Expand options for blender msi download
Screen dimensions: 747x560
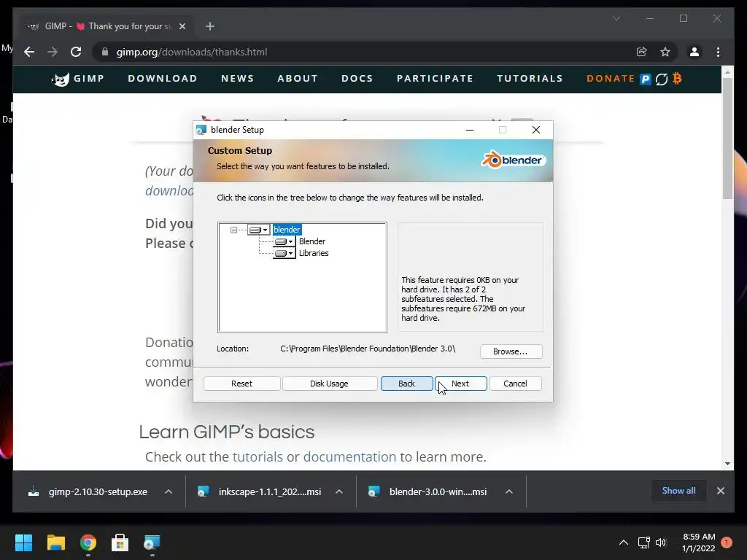pyautogui.click(x=508, y=492)
